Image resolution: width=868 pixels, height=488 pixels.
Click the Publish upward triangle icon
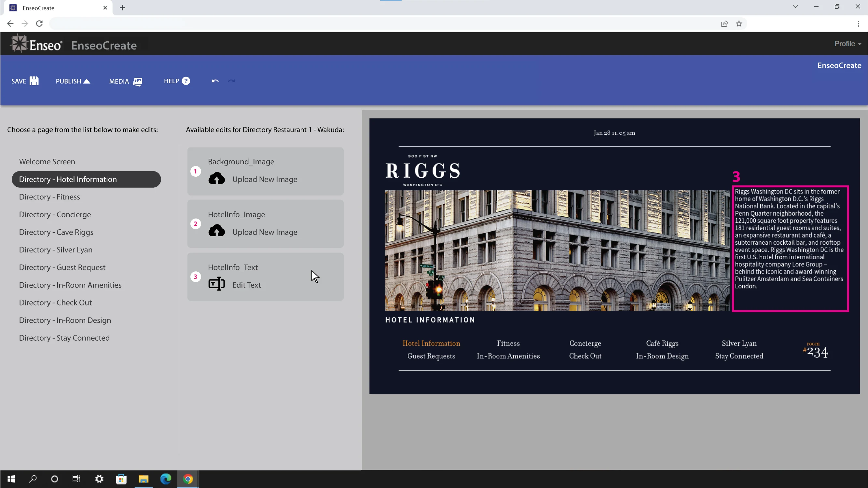87,81
